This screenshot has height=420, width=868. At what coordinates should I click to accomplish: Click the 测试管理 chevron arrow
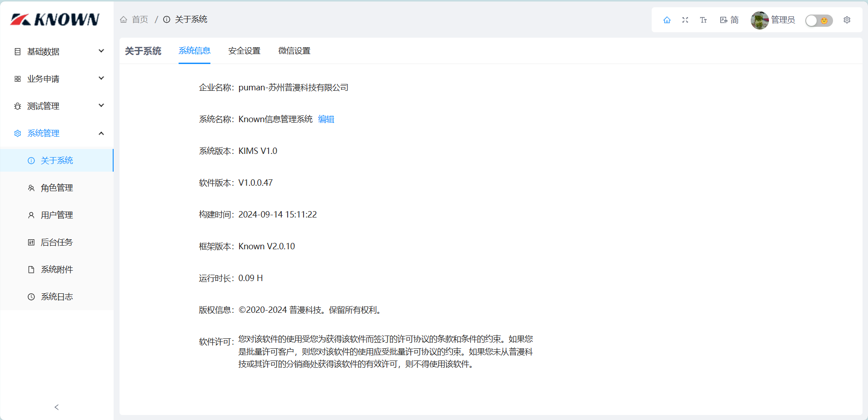click(x=101, y=105)
